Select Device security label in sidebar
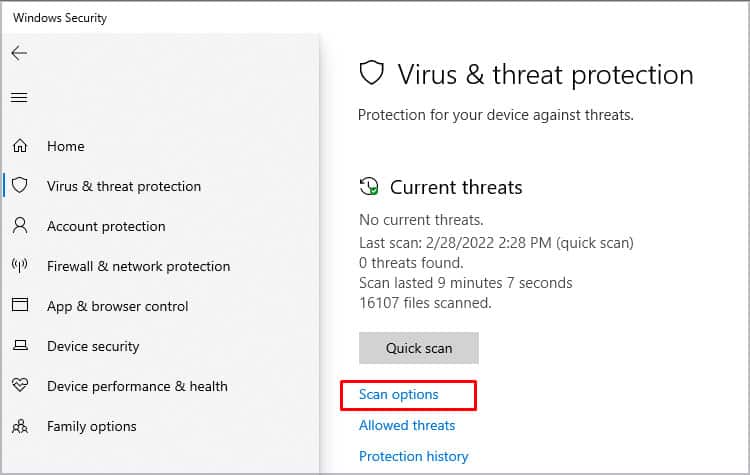This screenshot has width=750, height=475. pyautogui.click(x=93, y=346)
